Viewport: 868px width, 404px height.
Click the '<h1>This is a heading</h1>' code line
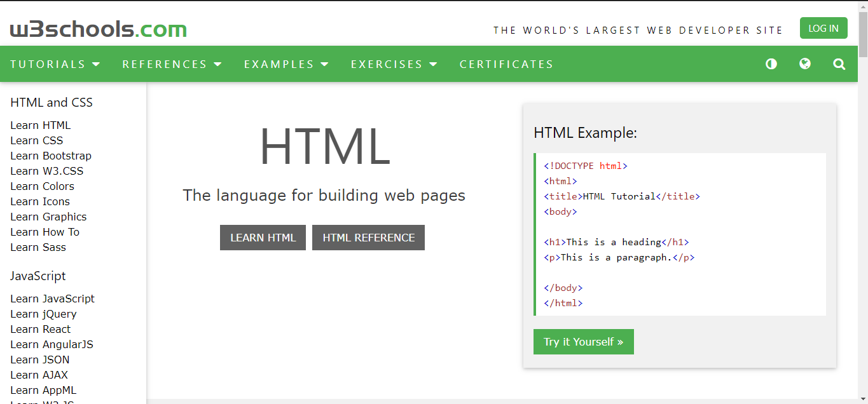[x=616, y=242]
